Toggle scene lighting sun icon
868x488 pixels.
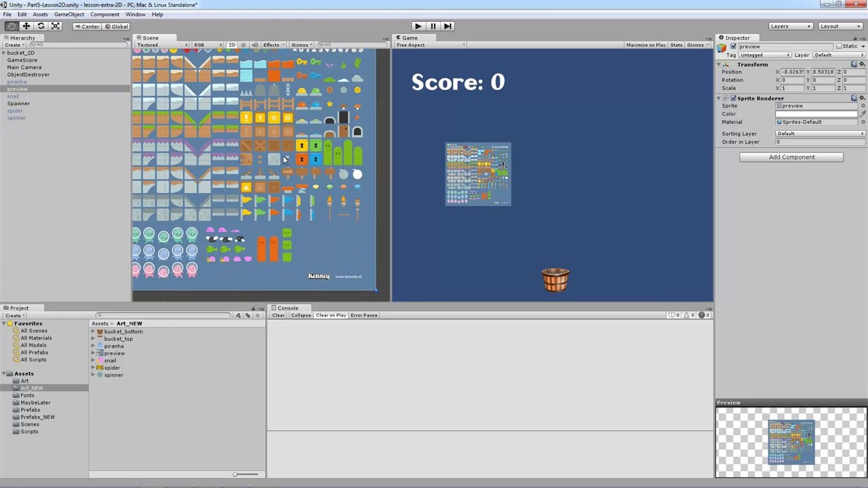point(243,45)
